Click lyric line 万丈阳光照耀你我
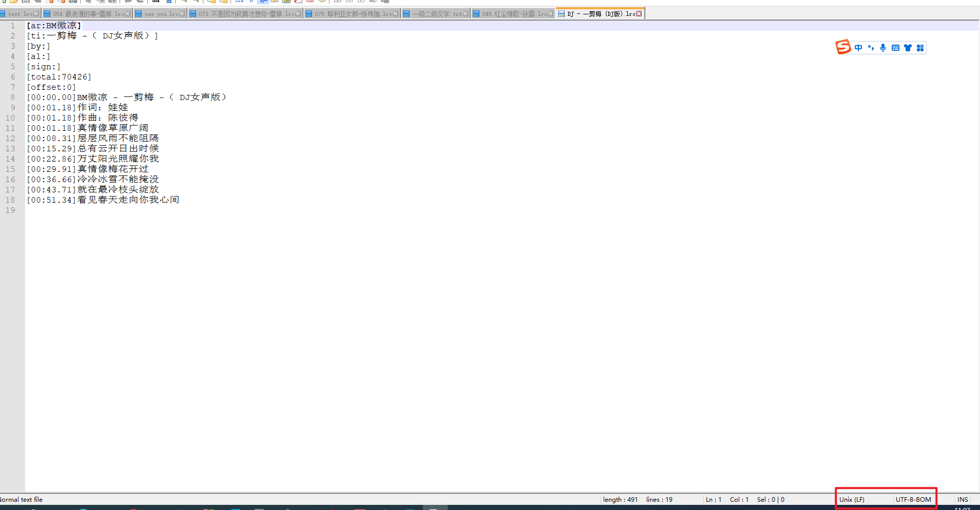The image size is (980, 510). tap(118, 159)
